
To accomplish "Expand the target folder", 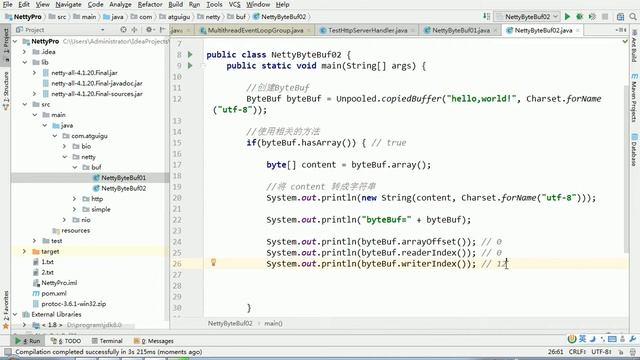I will click(x=24, y=251).
